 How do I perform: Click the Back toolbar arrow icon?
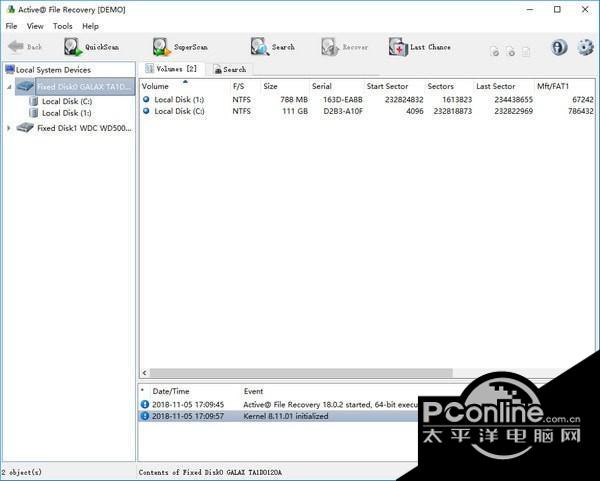(x=16, y=47)
